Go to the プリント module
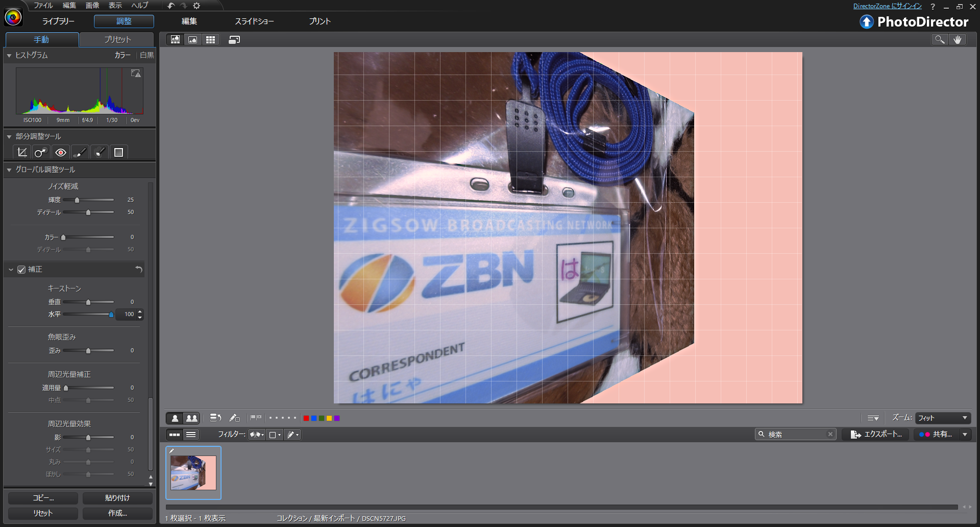 [320, 21]
